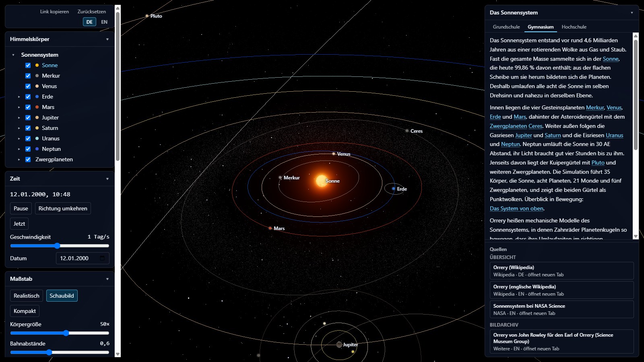This screenshot has height=362, width=644.
Task: Click Richtung umkehren button
Action: (x=63, y=208)
